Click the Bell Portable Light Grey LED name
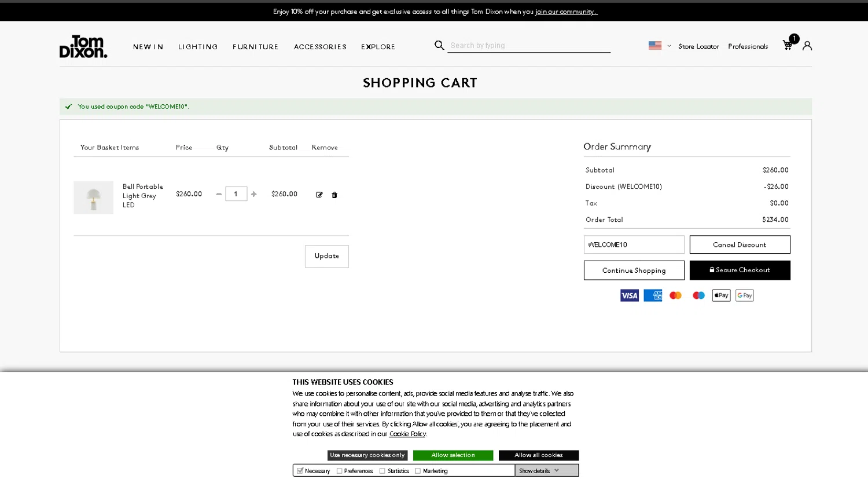Image resolution: width=868 pixels, height=479 pixels. click(143, 196)
